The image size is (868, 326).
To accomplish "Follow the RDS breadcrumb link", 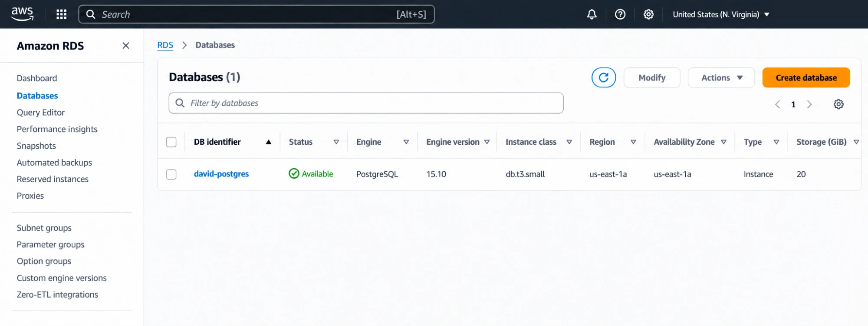I will click(x=165, y=45).
